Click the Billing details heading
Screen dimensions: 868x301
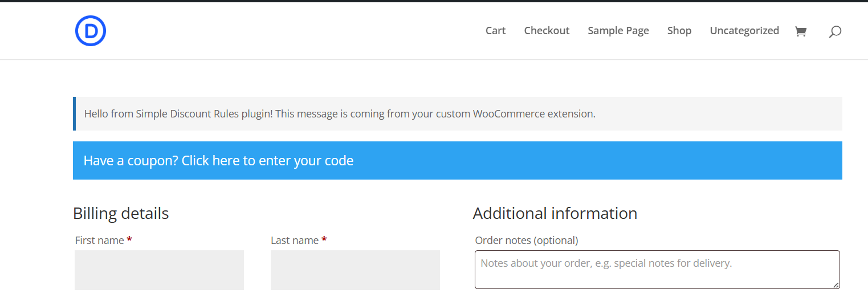121,213
